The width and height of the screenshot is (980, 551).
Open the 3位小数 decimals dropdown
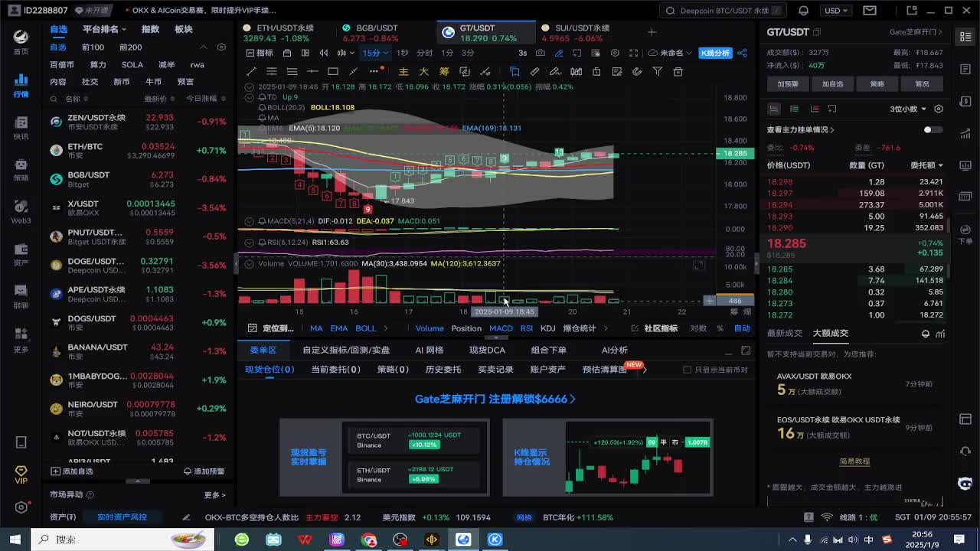pyautogui.click(x=908, y=109)
